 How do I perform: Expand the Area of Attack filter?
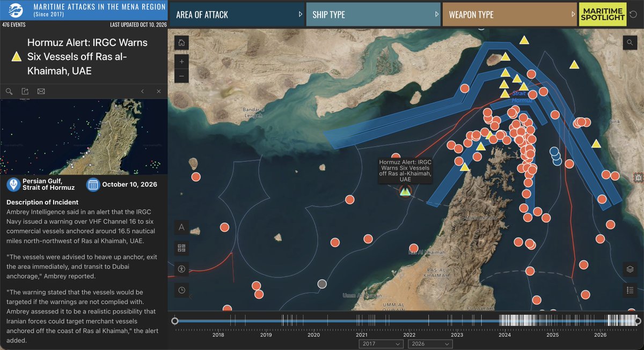pos(237,14)
